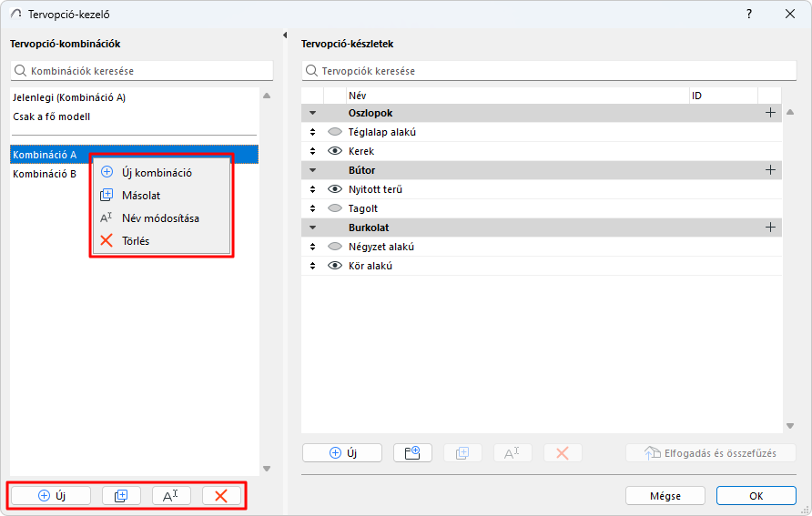
Task: Choose Név módosítása from context menu
Action: coord(161,218)
